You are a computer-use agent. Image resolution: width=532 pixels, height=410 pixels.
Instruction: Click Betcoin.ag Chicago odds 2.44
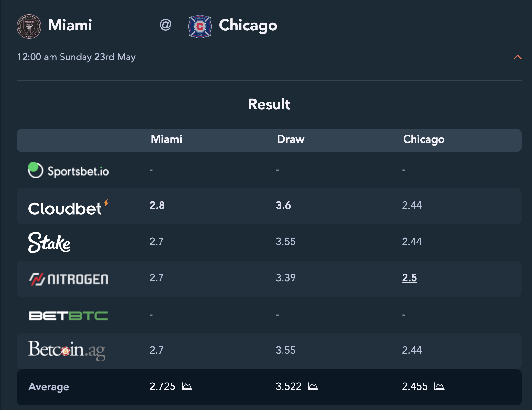[x=412, y=350]
